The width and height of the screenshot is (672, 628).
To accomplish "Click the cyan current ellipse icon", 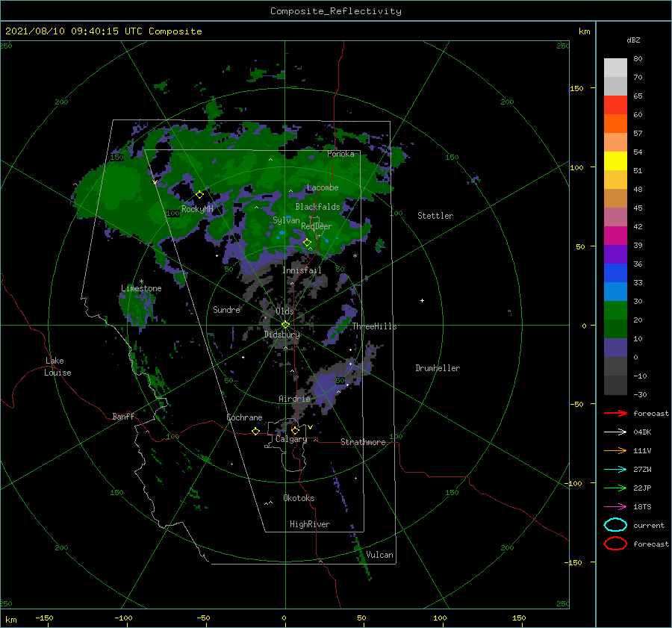I will (615, 525).
